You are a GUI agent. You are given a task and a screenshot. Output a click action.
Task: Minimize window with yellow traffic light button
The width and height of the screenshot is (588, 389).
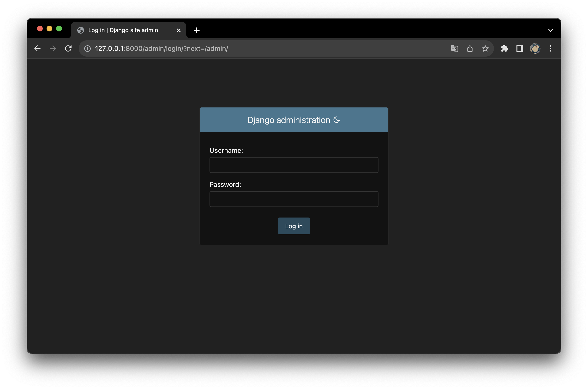pyautogui.click(x=49, y=29)
